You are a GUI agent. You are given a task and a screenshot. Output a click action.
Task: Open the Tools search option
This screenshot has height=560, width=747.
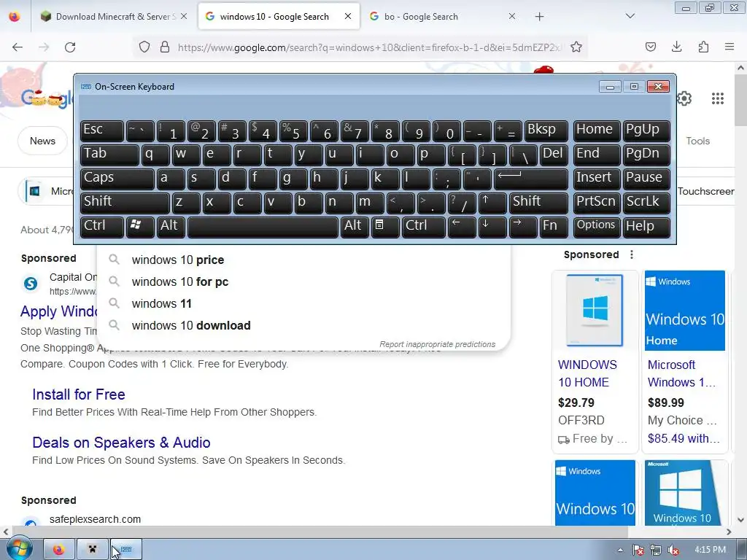(697, 141)
